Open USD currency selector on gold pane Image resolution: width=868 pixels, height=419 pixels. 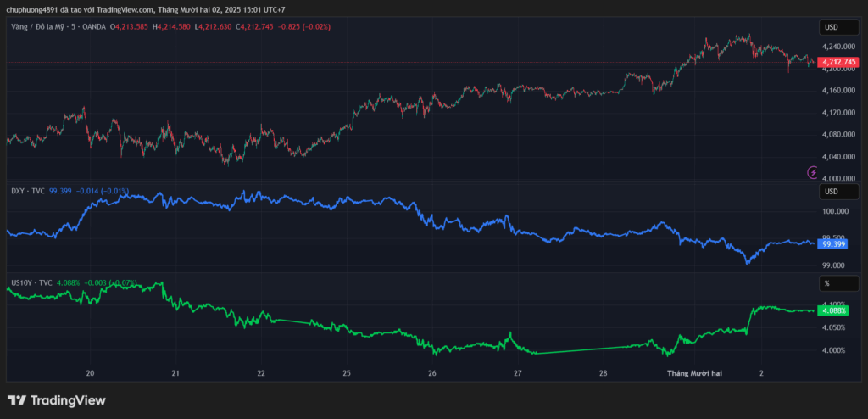pyautogui.click(x=831, y=27)
